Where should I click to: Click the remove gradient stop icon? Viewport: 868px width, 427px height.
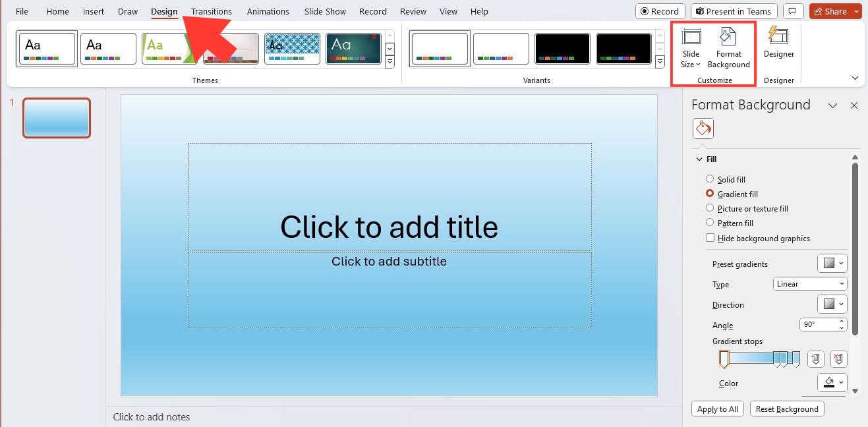[838, 358]
